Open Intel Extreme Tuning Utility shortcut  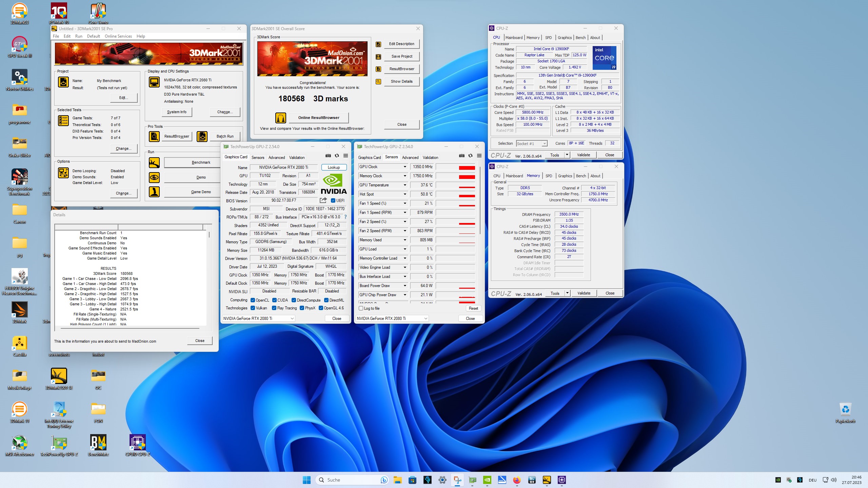point(59,415)
